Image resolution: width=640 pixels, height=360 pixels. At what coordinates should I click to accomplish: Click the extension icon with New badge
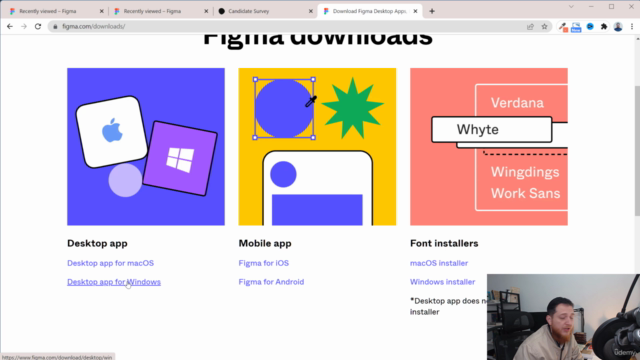[576, 27]
